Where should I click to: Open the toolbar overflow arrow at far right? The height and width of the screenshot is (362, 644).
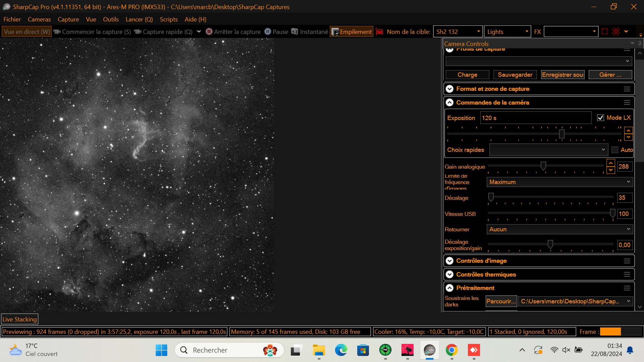pos(640,35)
